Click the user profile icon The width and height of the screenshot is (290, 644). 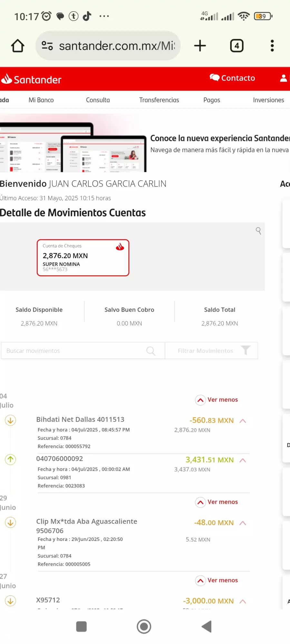pyautogui.click(x=284, y=78)
